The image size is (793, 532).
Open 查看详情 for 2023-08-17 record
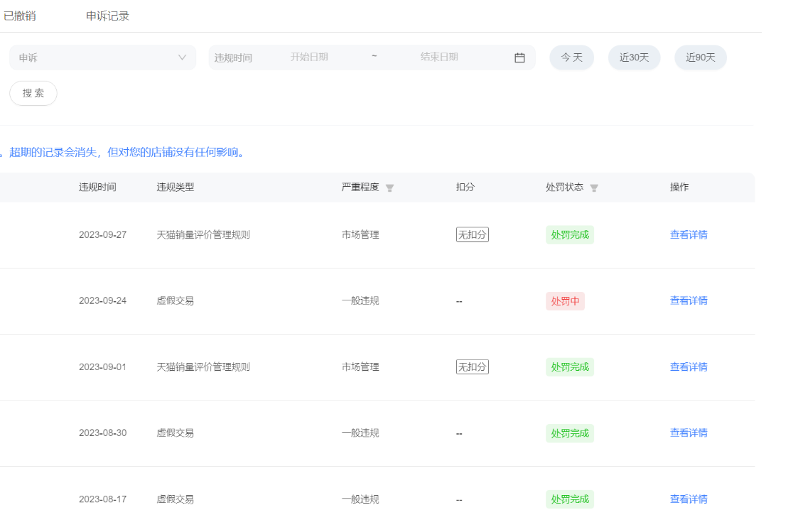688,499
